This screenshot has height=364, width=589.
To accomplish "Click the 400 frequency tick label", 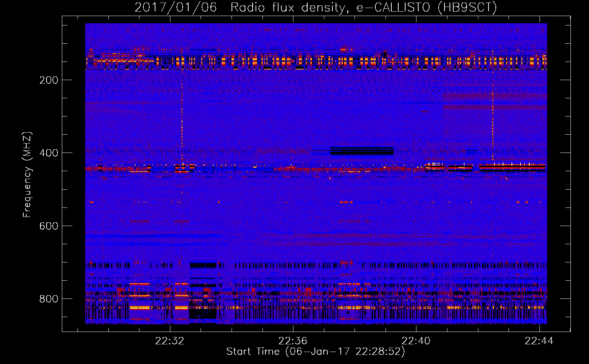I will click(49, 153).
